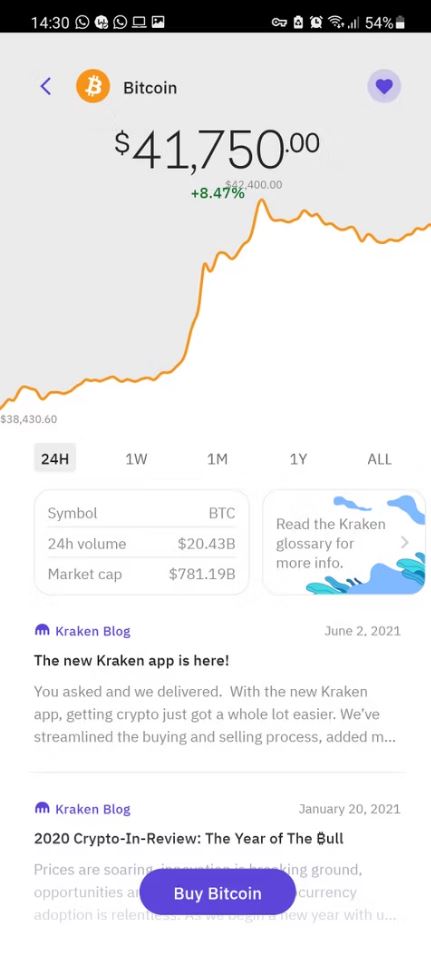Open 2020 Crypto-In-Review article headline

click(x=189, y=838)
